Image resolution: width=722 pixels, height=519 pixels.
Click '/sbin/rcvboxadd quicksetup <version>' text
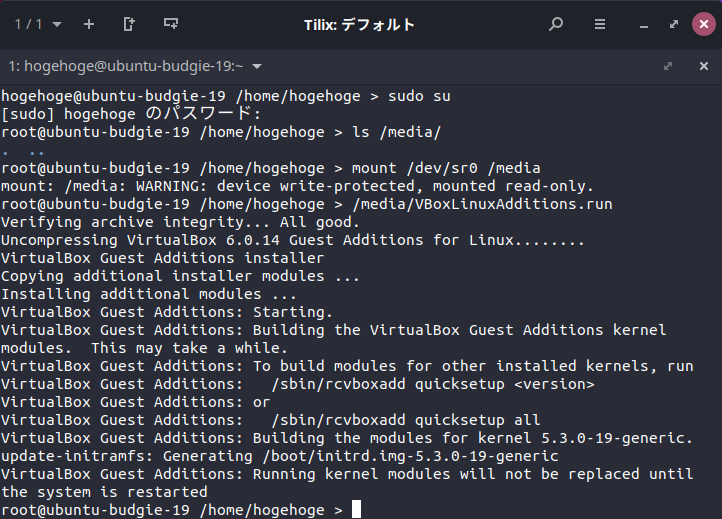coord(433,384)
